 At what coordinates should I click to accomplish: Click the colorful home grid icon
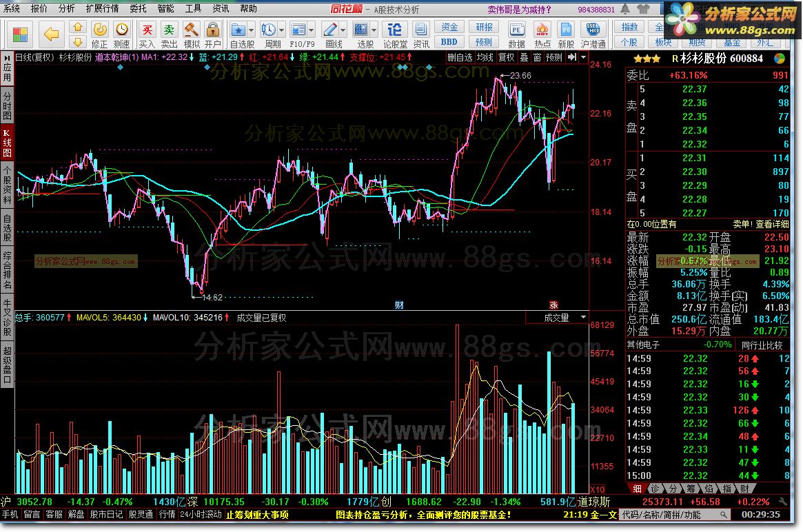click(x=21, y=34)
